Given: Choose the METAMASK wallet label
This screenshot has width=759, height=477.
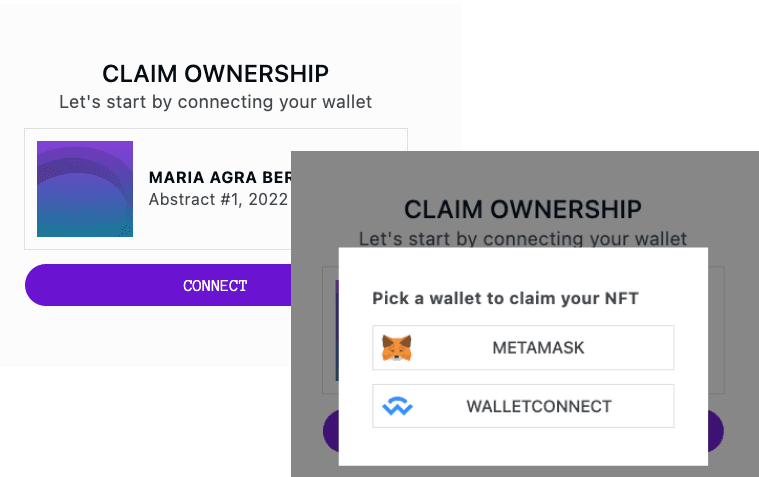Looking at the screenshot, I should pyautogui.click(x=538, y=348).
